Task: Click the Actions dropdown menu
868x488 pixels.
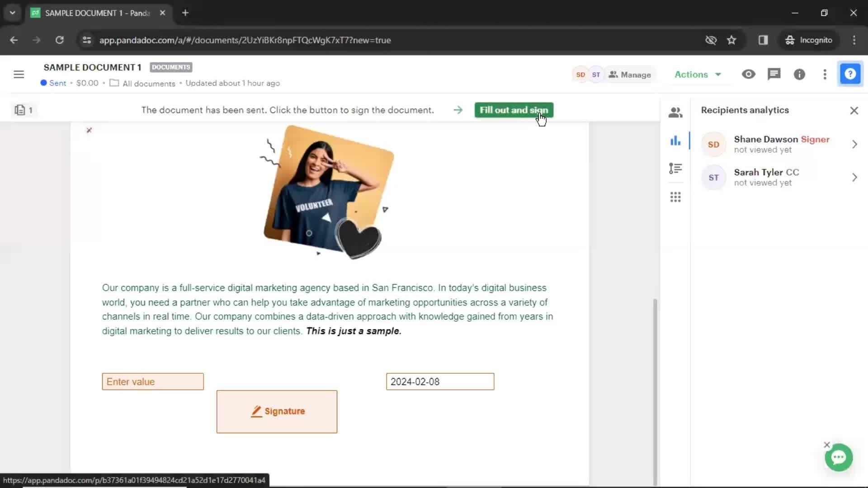Action: point(696,74)
